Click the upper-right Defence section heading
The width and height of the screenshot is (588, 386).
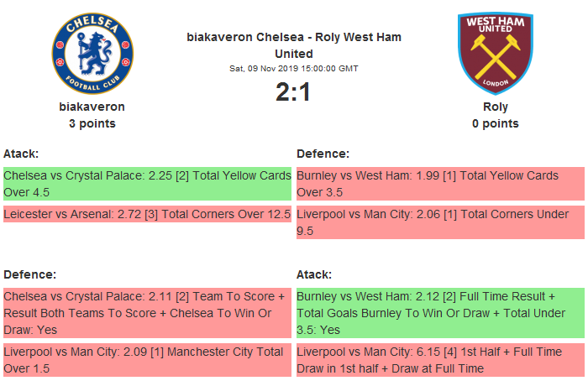pos(323,154)
